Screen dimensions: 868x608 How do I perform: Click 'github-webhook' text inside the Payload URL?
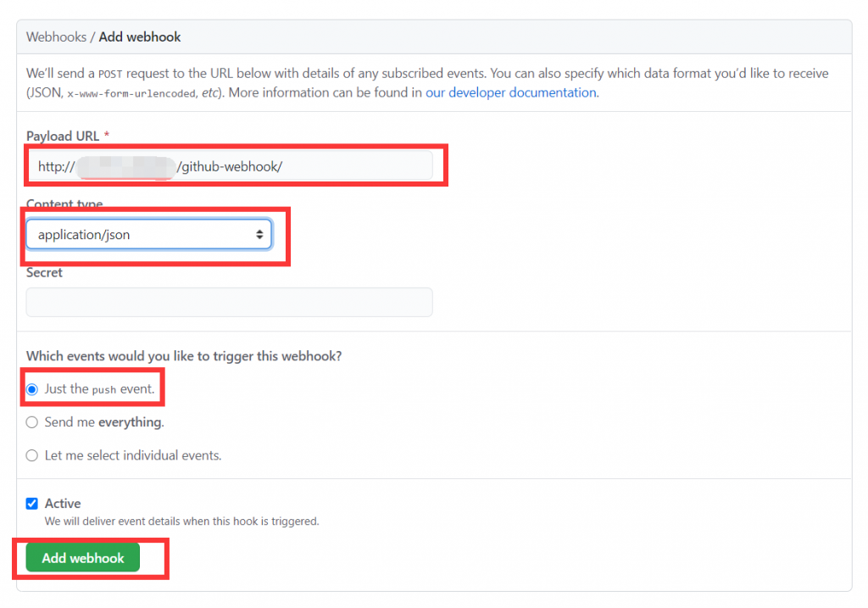pos(231,166)
